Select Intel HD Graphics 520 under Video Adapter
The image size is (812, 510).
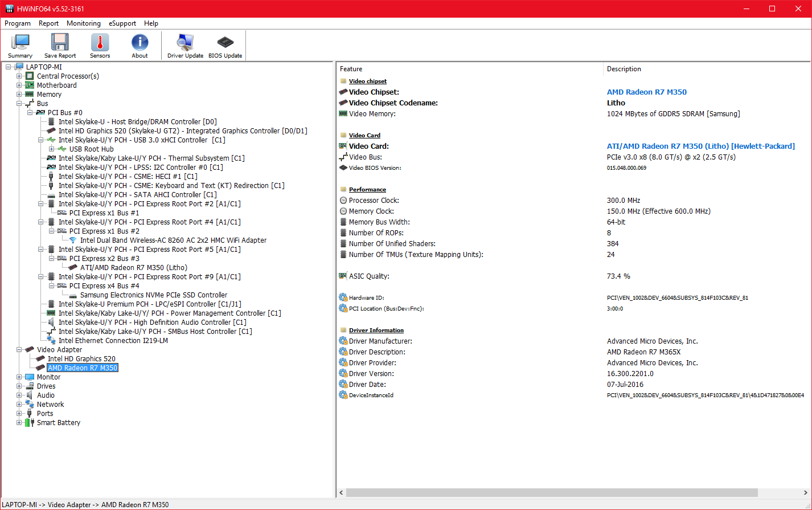tap(81, 358)
